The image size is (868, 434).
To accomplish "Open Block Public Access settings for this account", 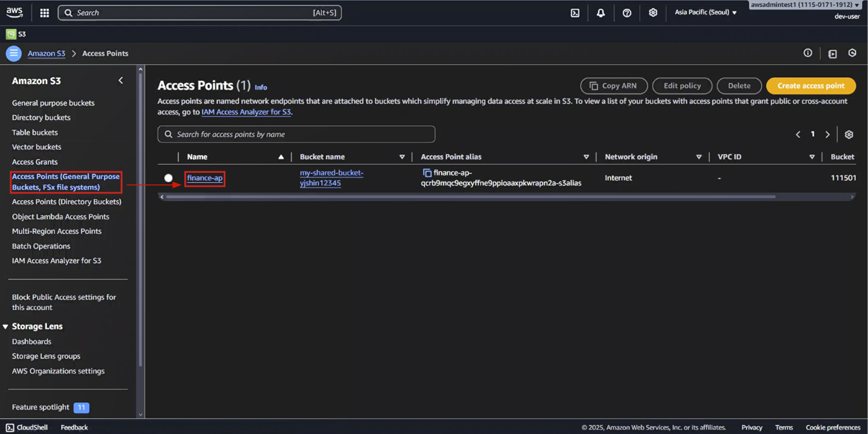I will (64, 302).
